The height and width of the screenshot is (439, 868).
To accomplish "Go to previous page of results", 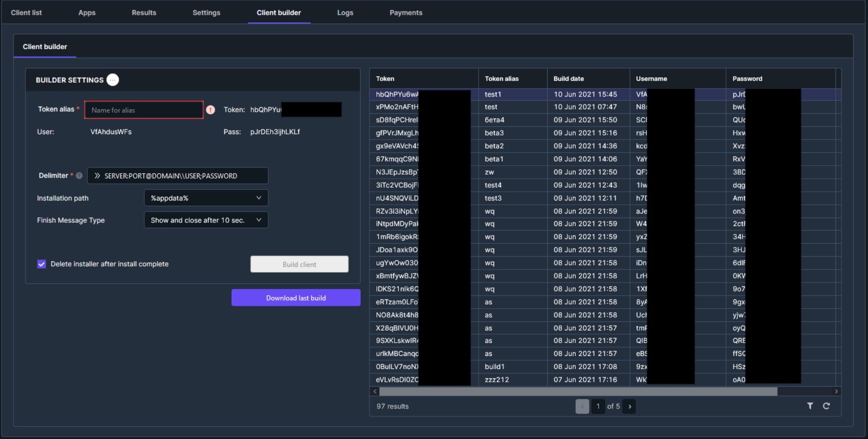I will pos(582,407).
